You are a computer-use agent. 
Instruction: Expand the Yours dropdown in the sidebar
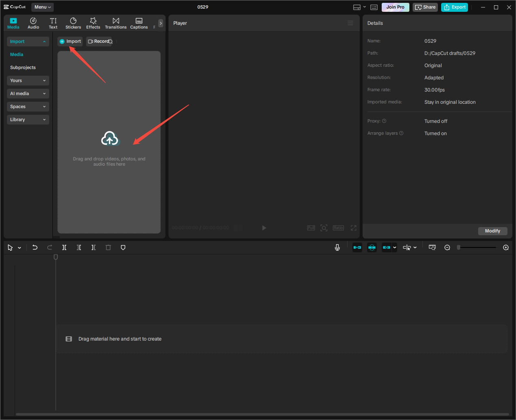pyautogui.click(x=28, y=80)
